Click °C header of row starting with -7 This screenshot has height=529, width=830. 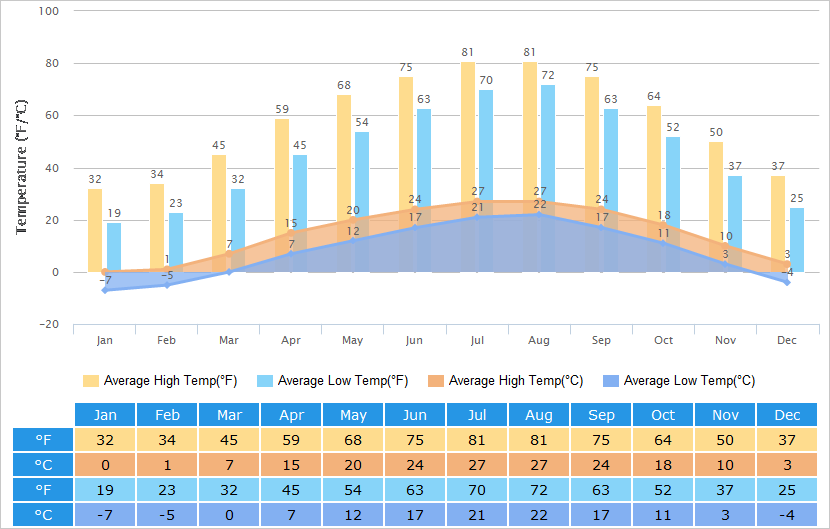tap(43, 514)
